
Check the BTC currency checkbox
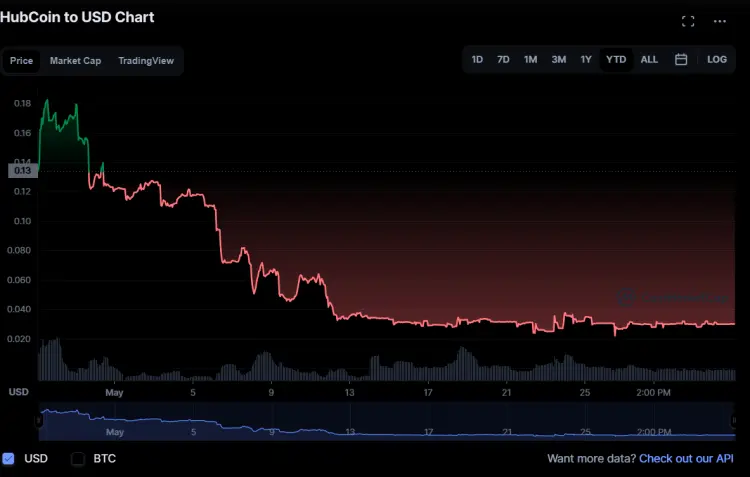78,458
